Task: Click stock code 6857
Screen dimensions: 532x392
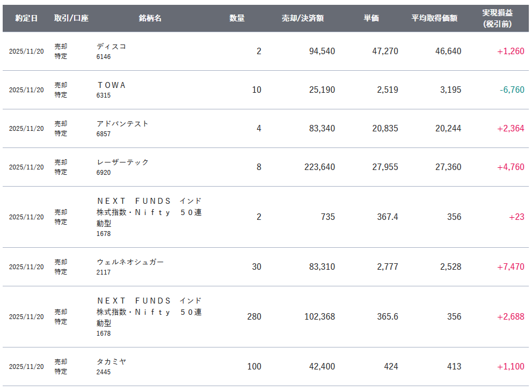Action: point(104,134)
